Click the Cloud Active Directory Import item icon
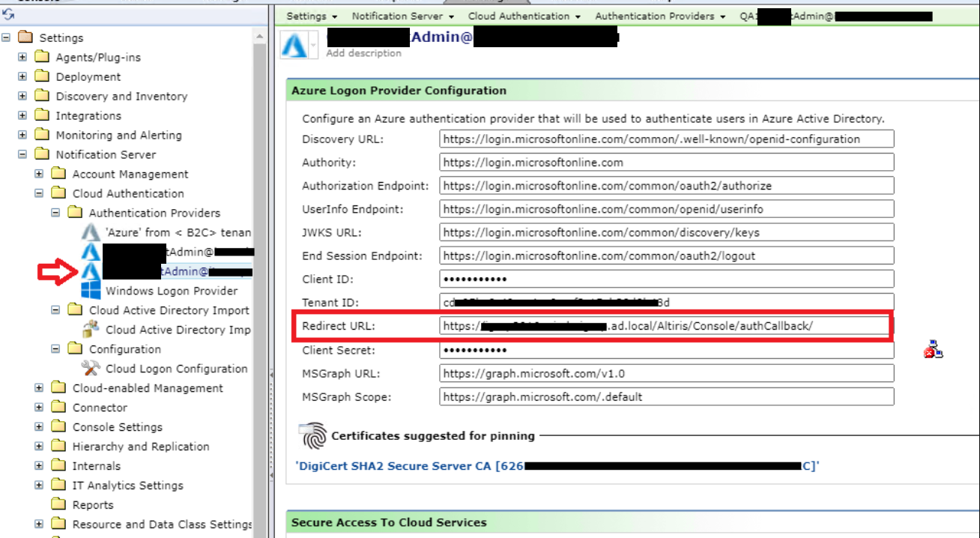This screenshot has height=538, width=980. (91, 330)
